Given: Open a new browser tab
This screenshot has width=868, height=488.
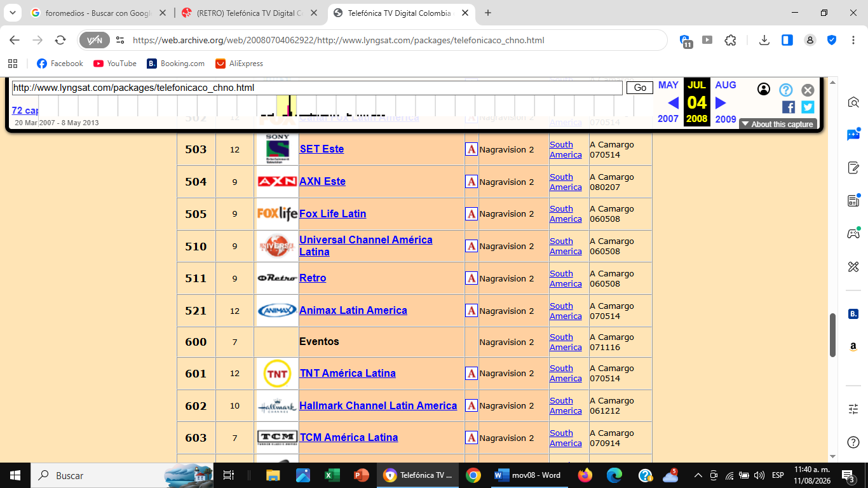Looking at the screenshot, I should [x=488, y=13].
